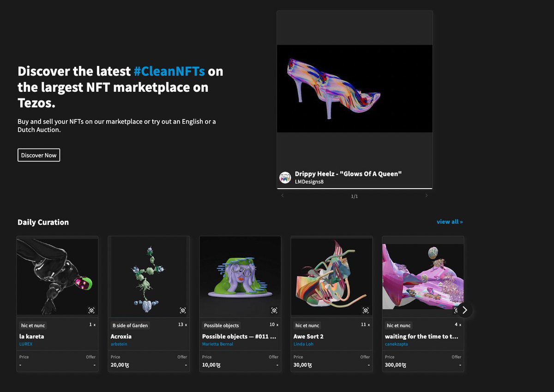Open the waiting for the time artwork thumbnail
Image resolution: width=554 pixels, height=392 pixels.
tap(423, 276)
